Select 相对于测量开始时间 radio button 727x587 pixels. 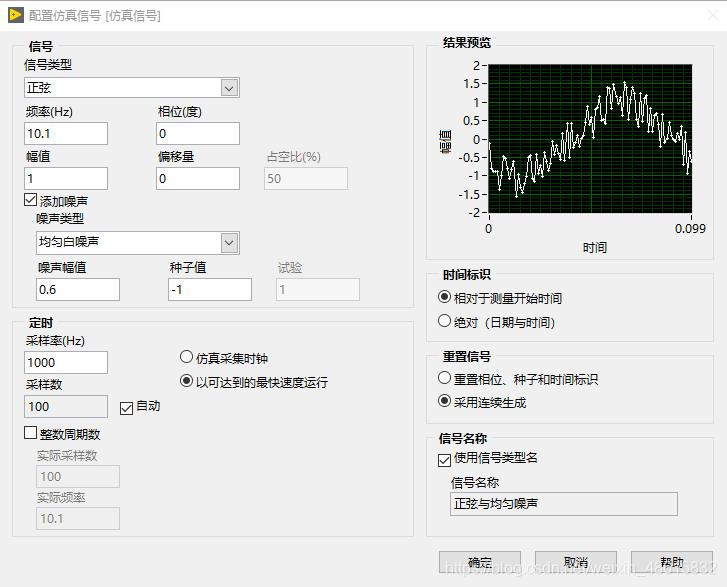coord(444,297)
